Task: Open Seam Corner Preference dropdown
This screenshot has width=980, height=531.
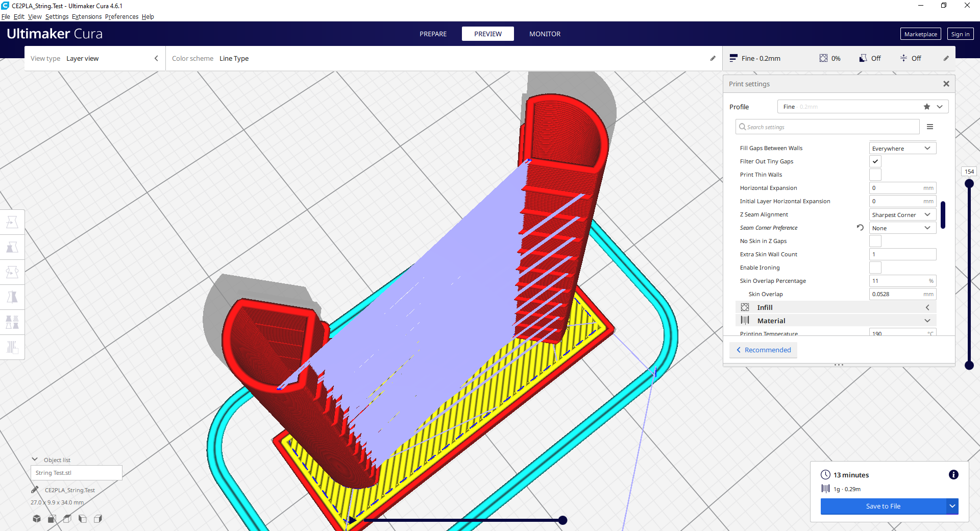Action: (902, 228)
